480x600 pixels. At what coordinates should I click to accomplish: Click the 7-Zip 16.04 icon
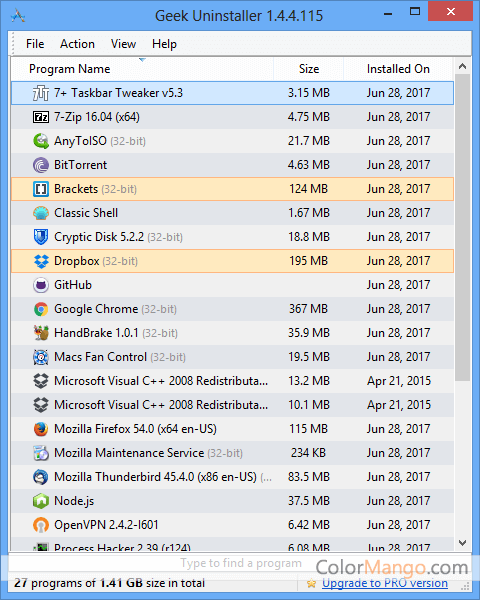pyautogui.click(x=41, y=117)
